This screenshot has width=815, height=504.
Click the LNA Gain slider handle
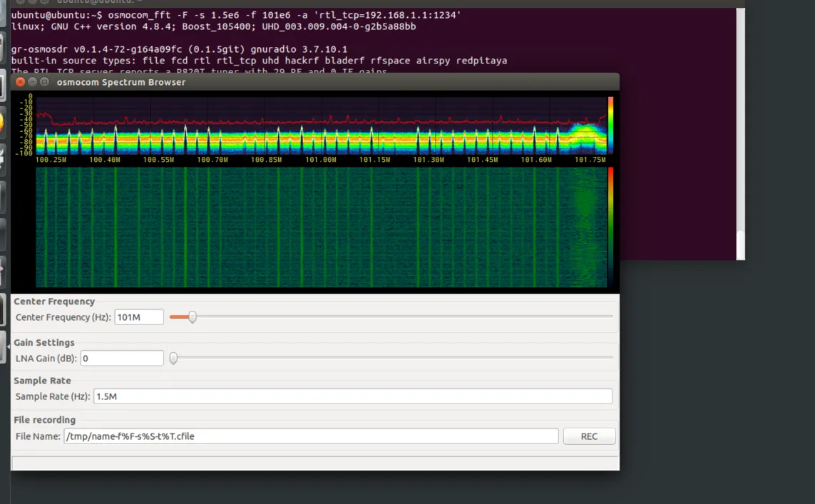(173, 358)
